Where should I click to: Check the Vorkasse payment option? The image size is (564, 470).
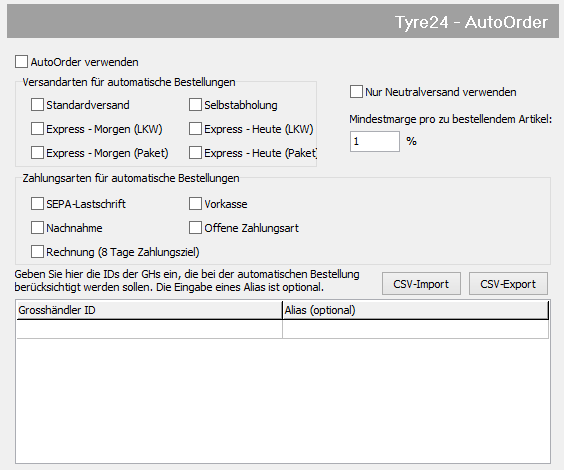195,204
